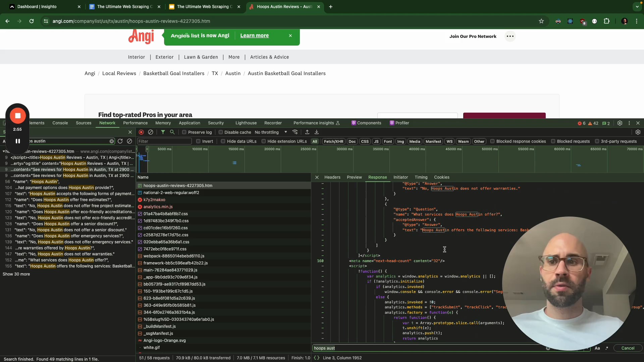Enable Preserve log checkbox
Image resolution: width=644 pixels, height=362 pixels.
click(184, 132)
